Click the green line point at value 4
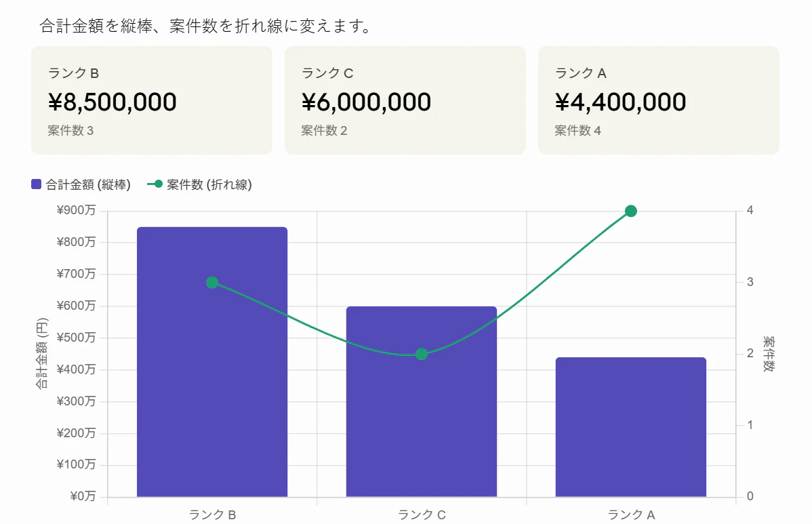The height and width of the screenshot is (524, 812). [x=631, y=211]
